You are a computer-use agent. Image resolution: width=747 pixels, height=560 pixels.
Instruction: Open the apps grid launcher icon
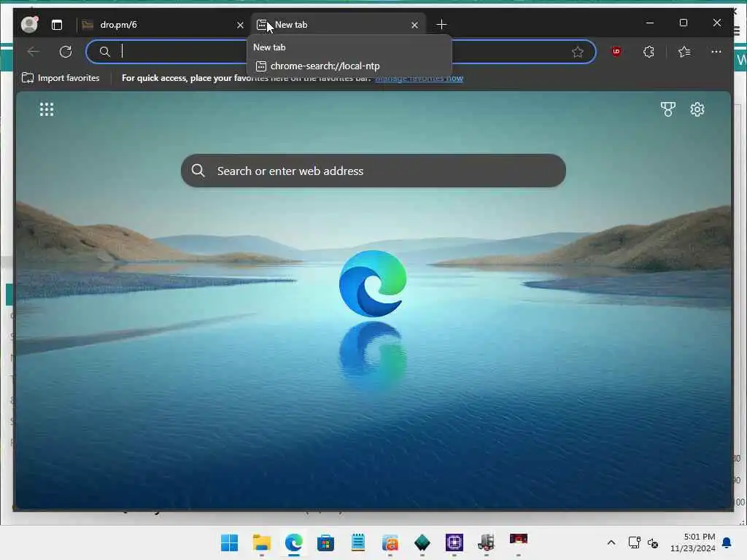click(47, 109)
